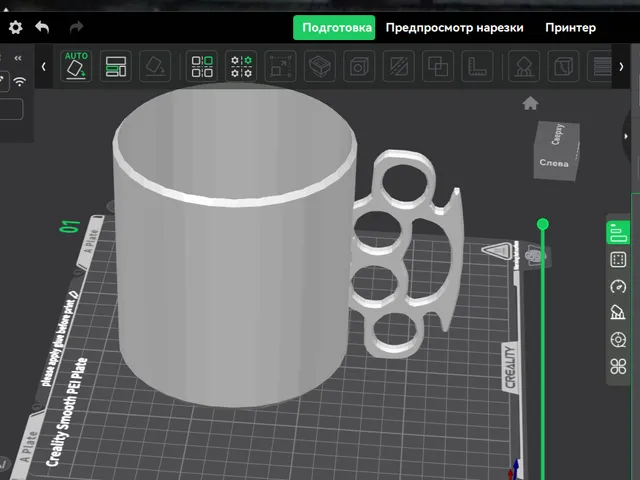Open the four-leaf clover sidebar icon
The height and width of the screenshot is (480, 640).
(618, 366)
